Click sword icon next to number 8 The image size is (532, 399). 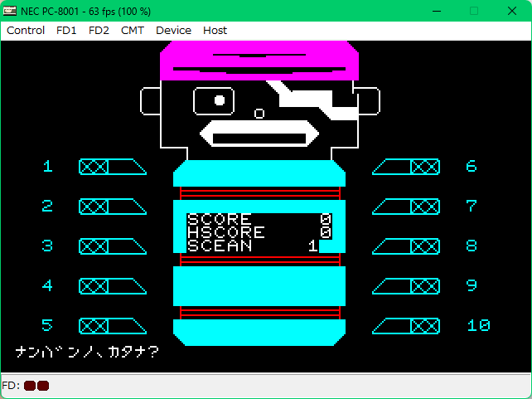click(x=406, y=246)
